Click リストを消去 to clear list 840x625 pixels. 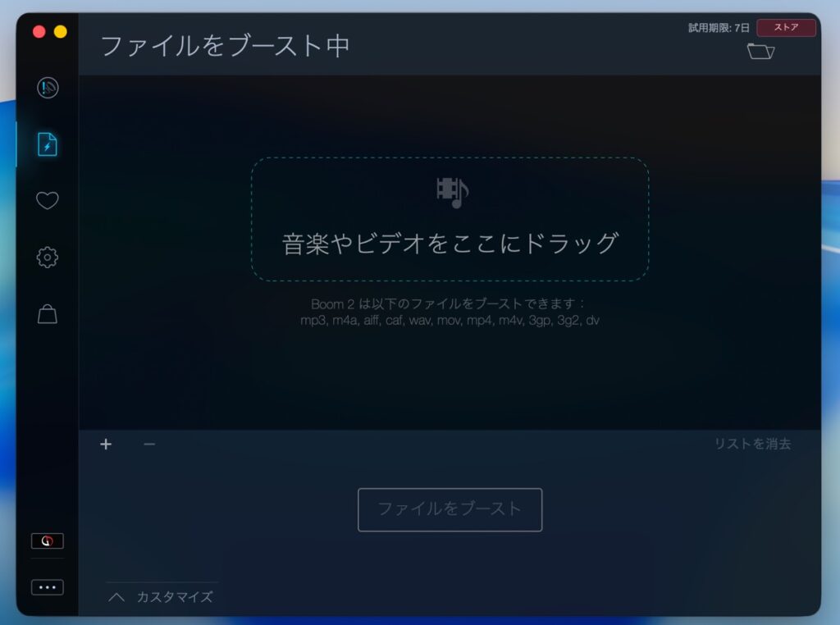[752, 444]
